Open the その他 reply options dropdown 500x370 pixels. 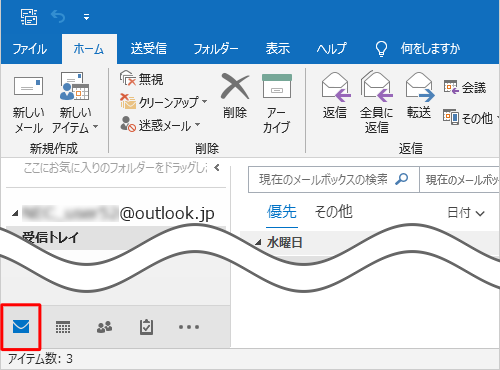(471, 118)
